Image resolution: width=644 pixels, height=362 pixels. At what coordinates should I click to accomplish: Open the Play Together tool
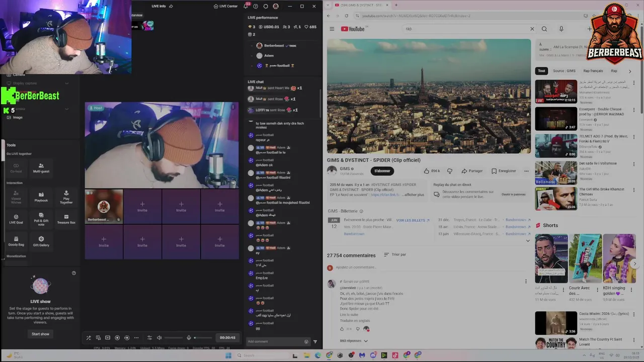[x=66, y=197]
